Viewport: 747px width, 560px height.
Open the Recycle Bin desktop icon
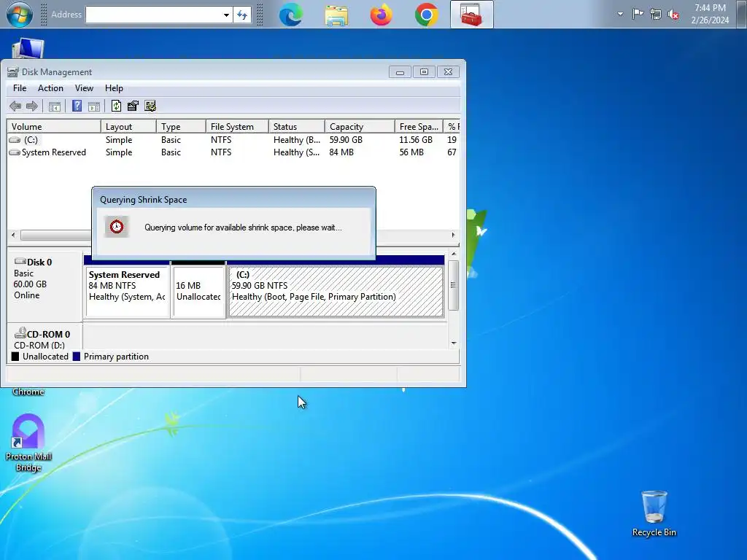(654, 514)
